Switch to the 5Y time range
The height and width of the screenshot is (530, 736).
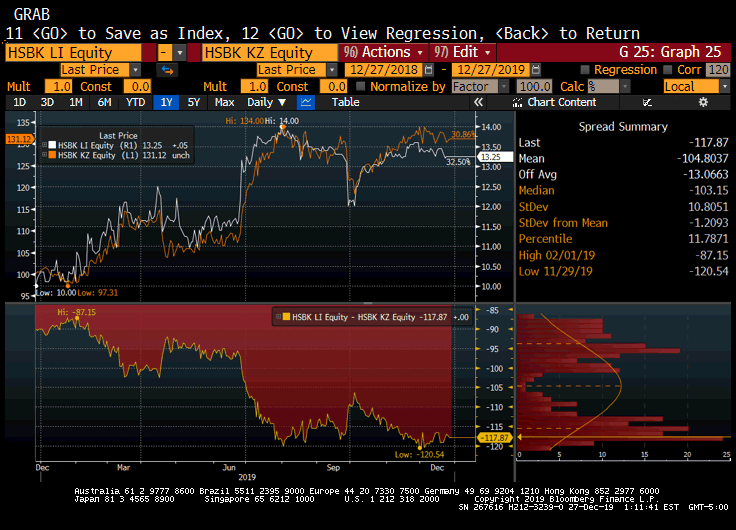[x=194, y=102]
